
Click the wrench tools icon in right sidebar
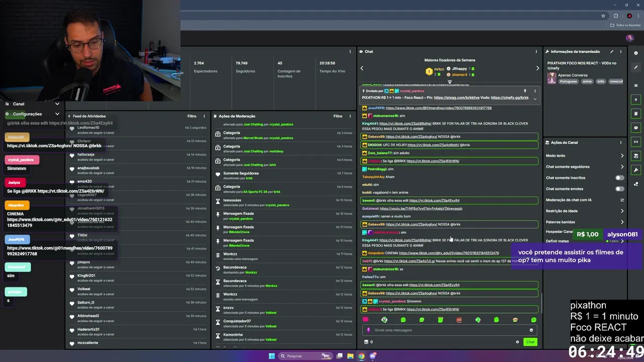pos(636,170)
